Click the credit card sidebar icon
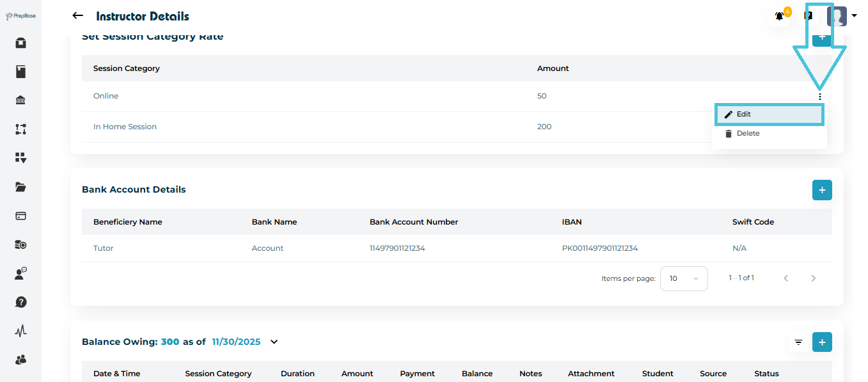Viewport: 868px width, 382px height. point(20,216)
